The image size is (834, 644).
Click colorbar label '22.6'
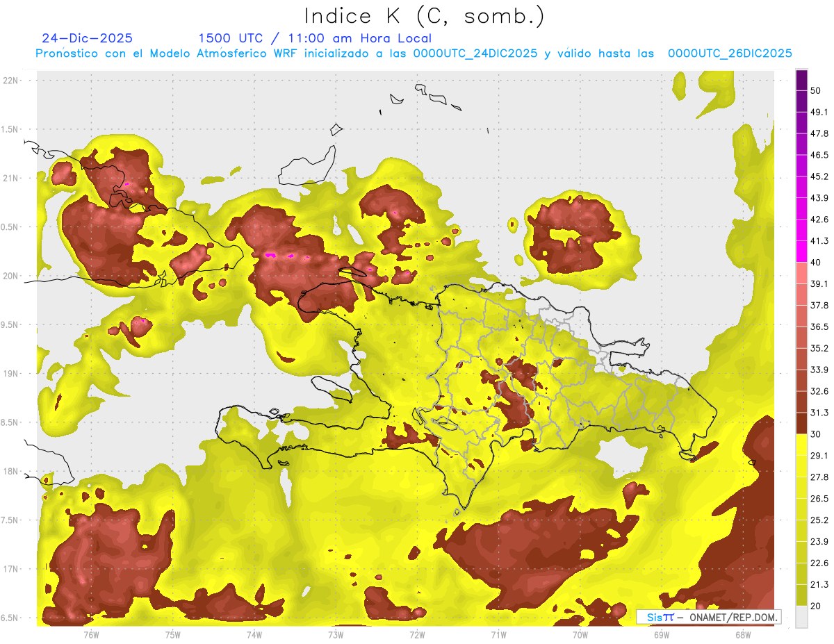(819, 563)
